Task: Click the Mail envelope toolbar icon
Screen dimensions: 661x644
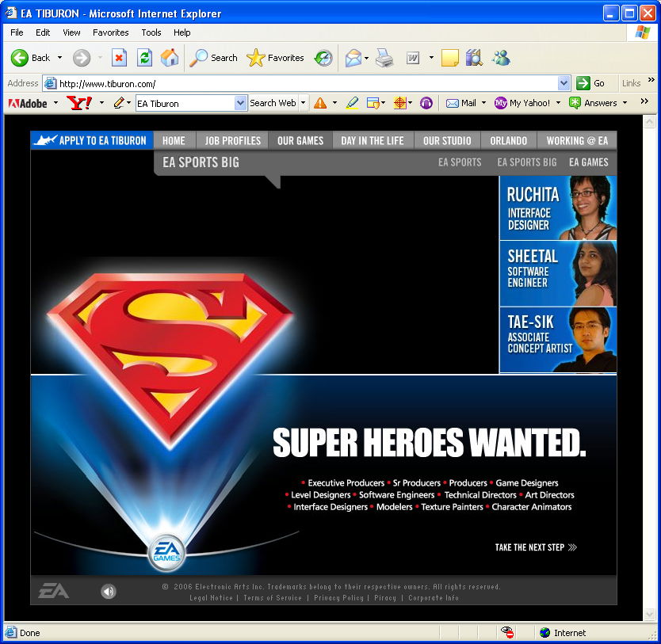Action: click(353, 58)
